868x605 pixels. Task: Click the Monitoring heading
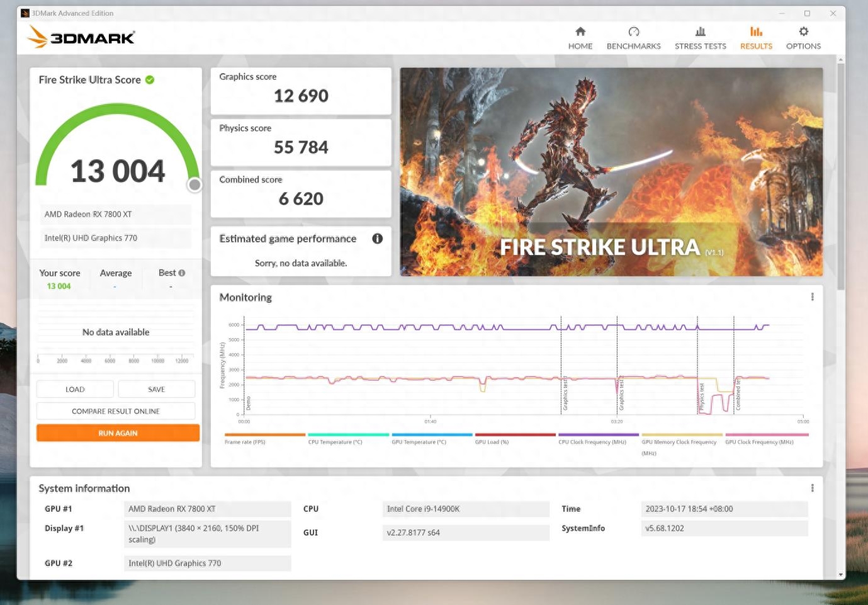pos(245,297)
